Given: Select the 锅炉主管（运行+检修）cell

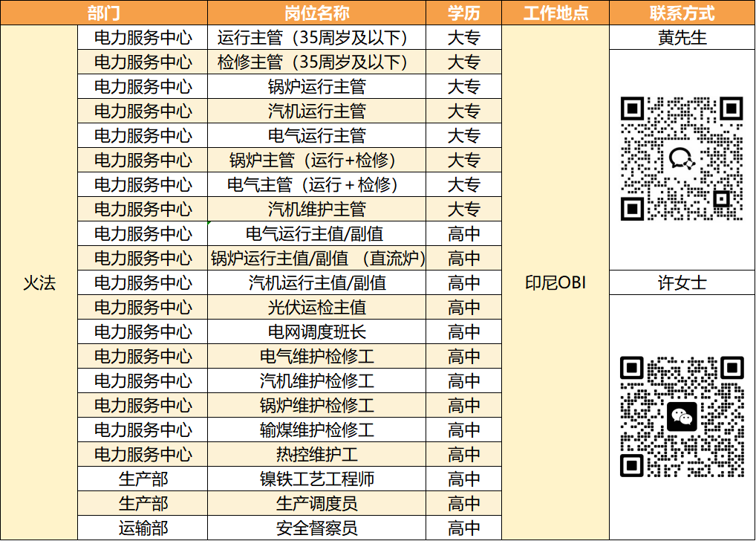Looking at the screenshot, I should [x=317, y=161].
